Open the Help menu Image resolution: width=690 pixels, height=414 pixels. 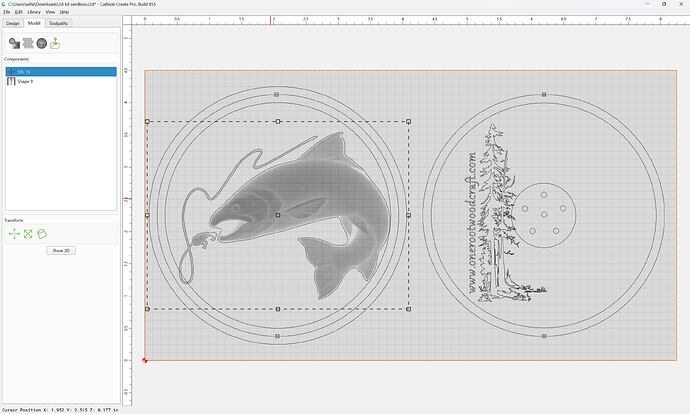coord(64,12)
